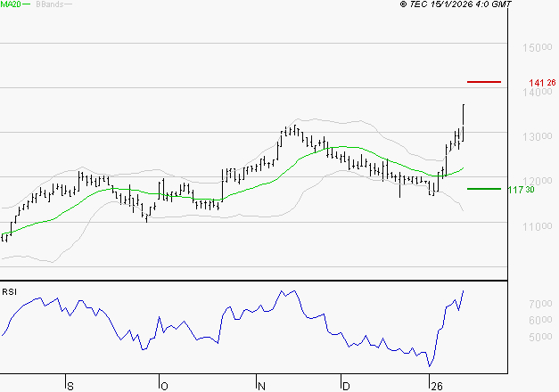Click the 15000 price axis label
The width and height of the screenshot is (559, 392).
pos(536,47)
